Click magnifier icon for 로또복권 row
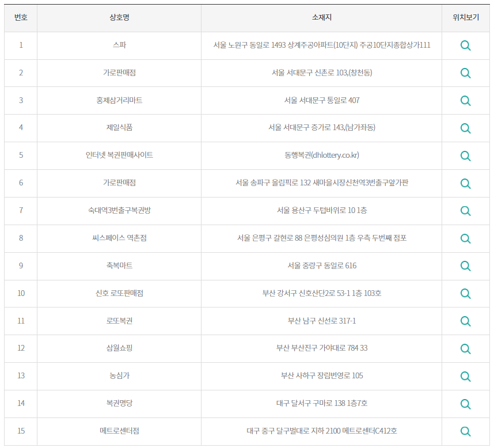The image size is (494, 448). pyautogui.click(x=465, y=321)
